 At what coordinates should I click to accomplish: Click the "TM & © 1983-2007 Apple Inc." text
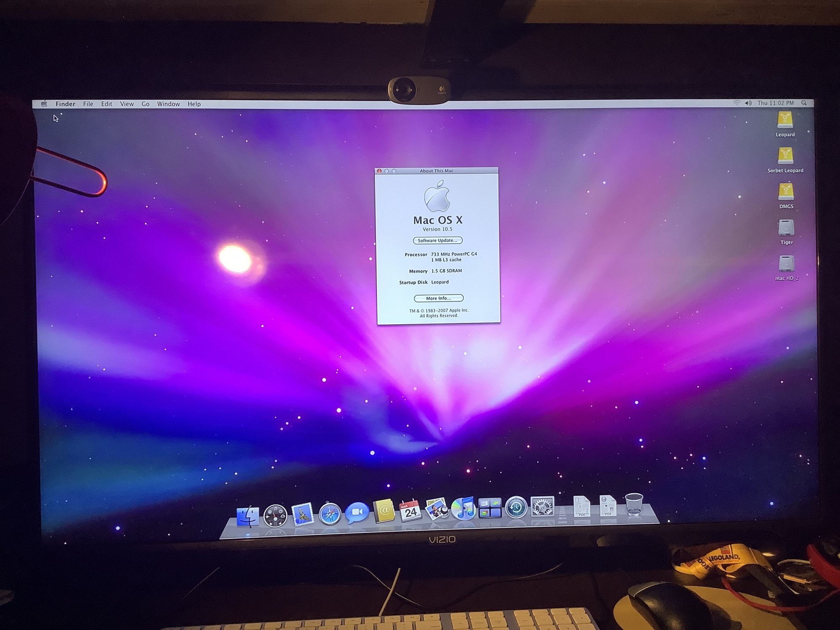(439, 311)
